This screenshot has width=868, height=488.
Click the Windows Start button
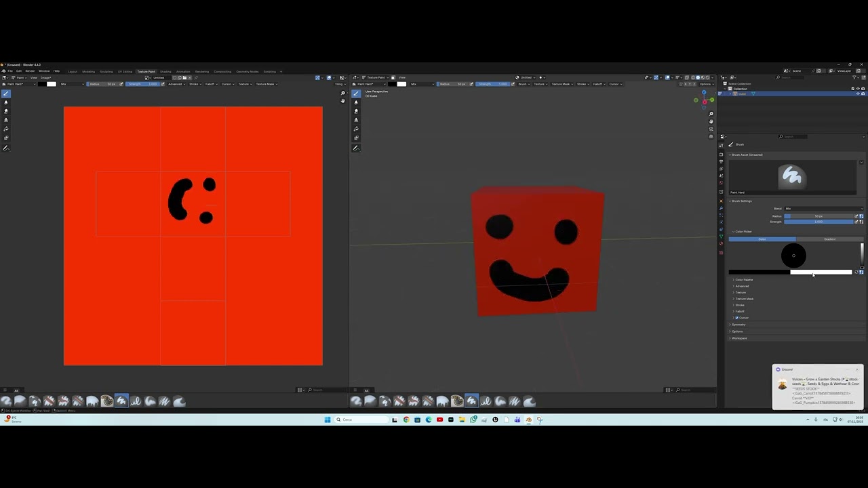click(x=328, y=420)
